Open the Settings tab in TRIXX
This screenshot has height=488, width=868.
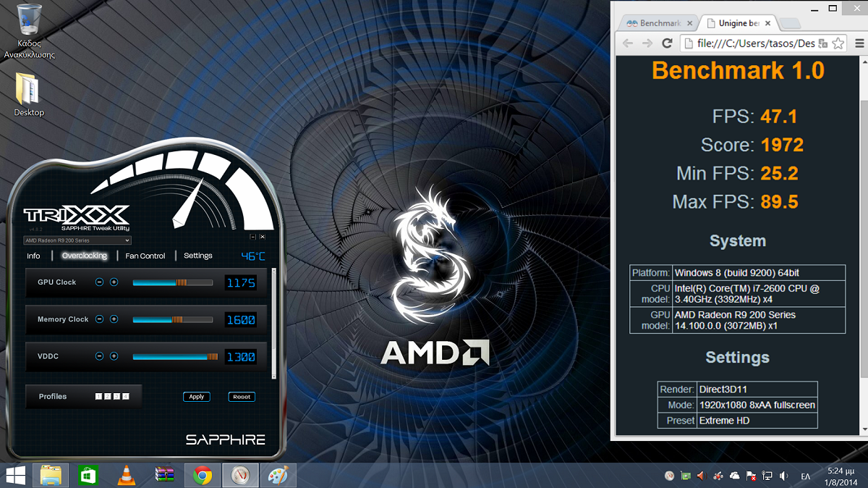[198, 256]
